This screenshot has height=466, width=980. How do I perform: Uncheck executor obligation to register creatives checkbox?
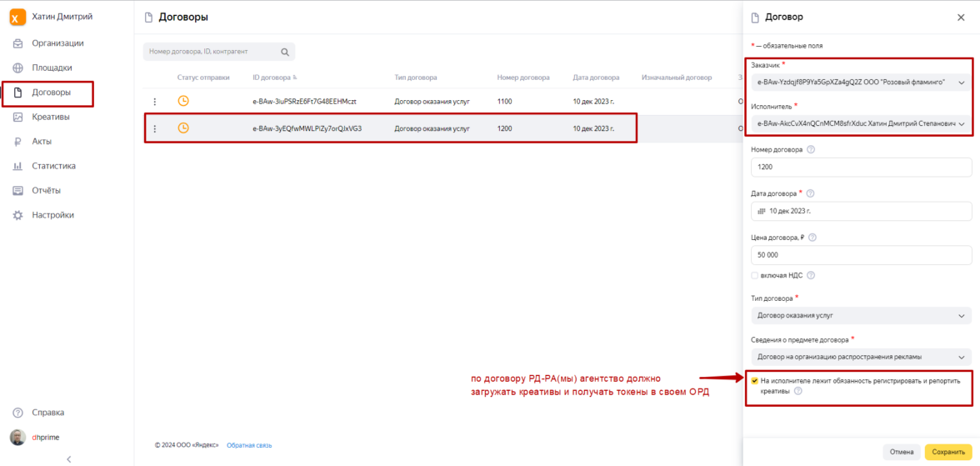[755, 381]
